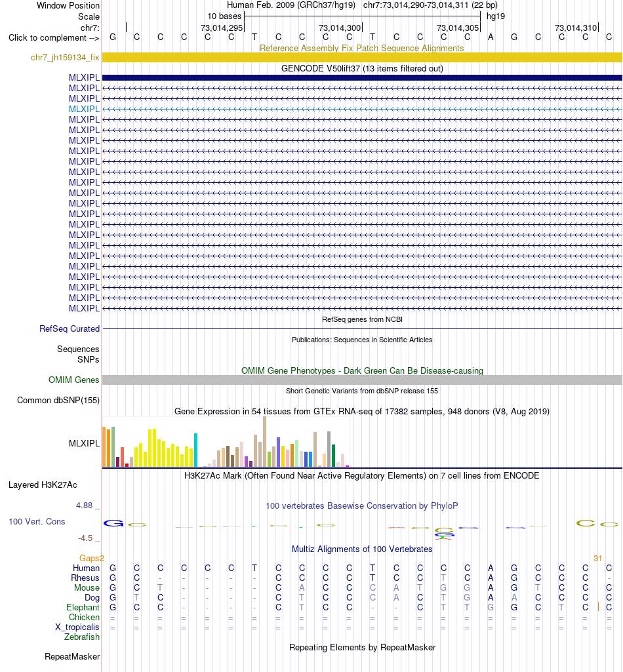Click the coordinate marker 73,014,310
The width and height of the screenshot is (623, 672).
coord(576,28)
